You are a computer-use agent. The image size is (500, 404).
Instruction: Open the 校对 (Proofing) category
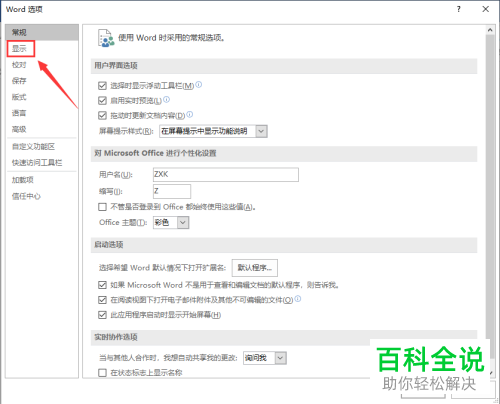[x=19, y=65]
